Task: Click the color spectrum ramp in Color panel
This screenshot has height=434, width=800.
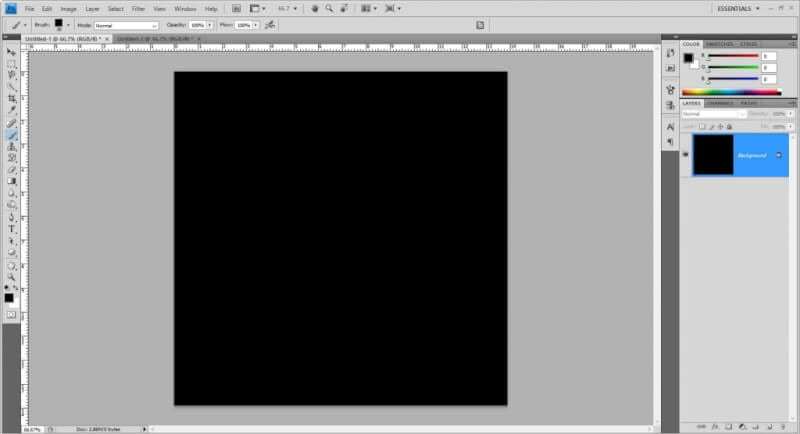Action: pyautogui.click(x=731, y=92)
